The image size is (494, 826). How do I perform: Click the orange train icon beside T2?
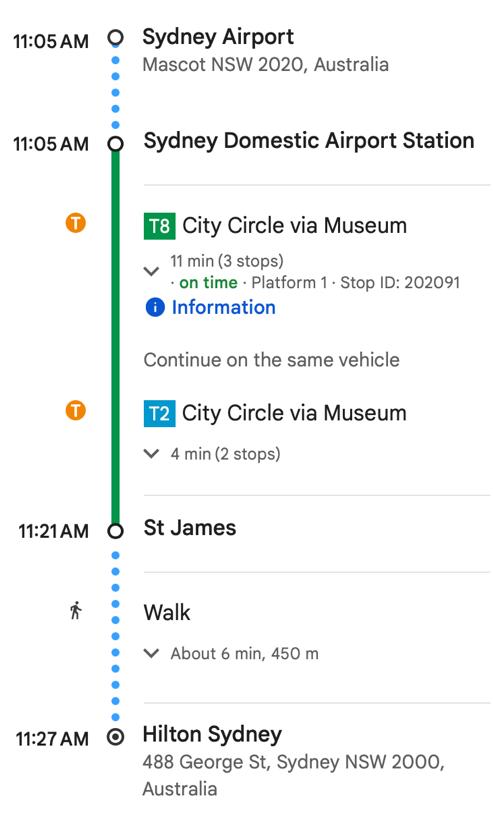76,410
